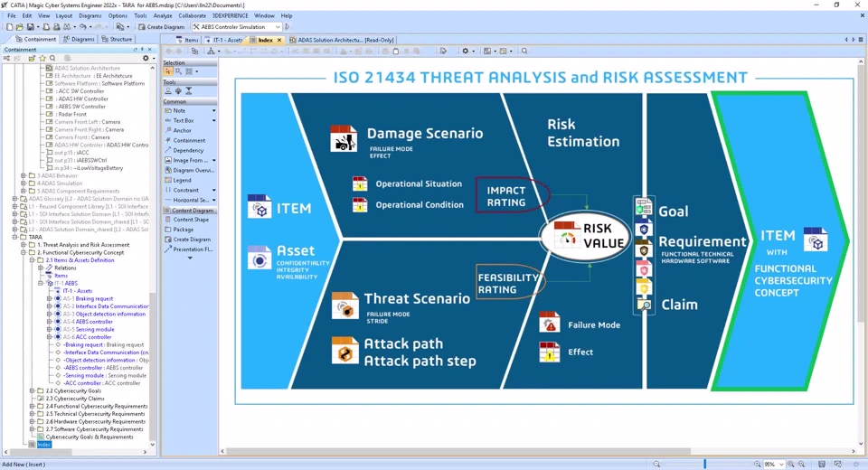Switch to the Diagrams panel tab
This screenshot has height=470, width=868.
pos(79,39)
